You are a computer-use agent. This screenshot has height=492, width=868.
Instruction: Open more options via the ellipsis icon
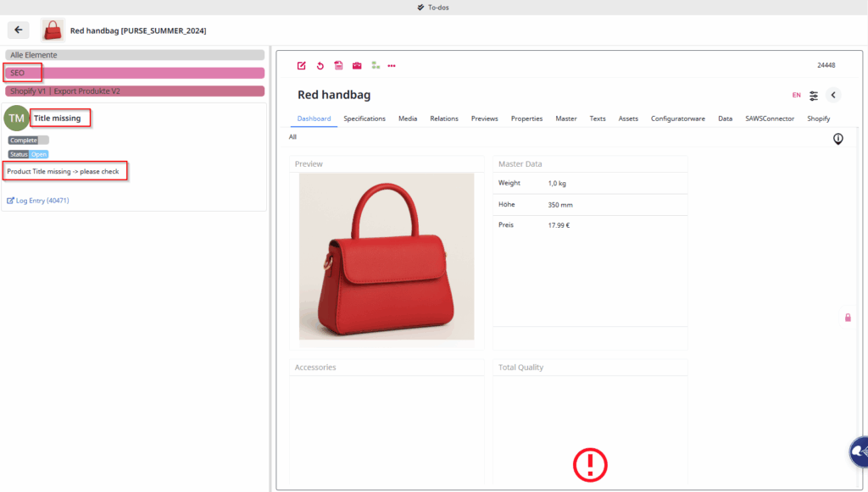tap(392, 65)
